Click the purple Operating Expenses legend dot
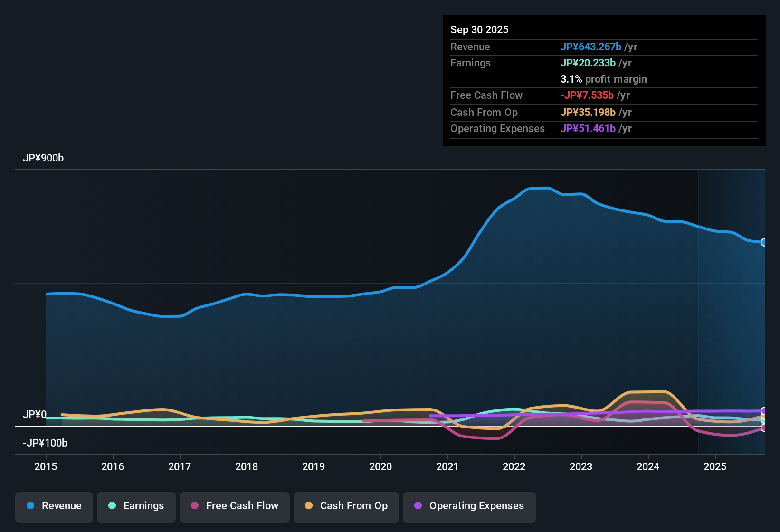The width and height of the screenshot is (780, 532). [418, 506]
